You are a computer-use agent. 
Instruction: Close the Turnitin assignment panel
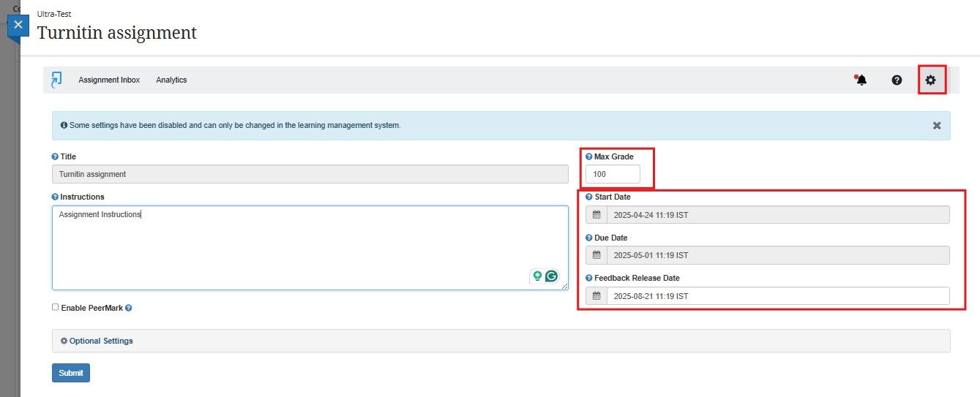tap(18, 25)
